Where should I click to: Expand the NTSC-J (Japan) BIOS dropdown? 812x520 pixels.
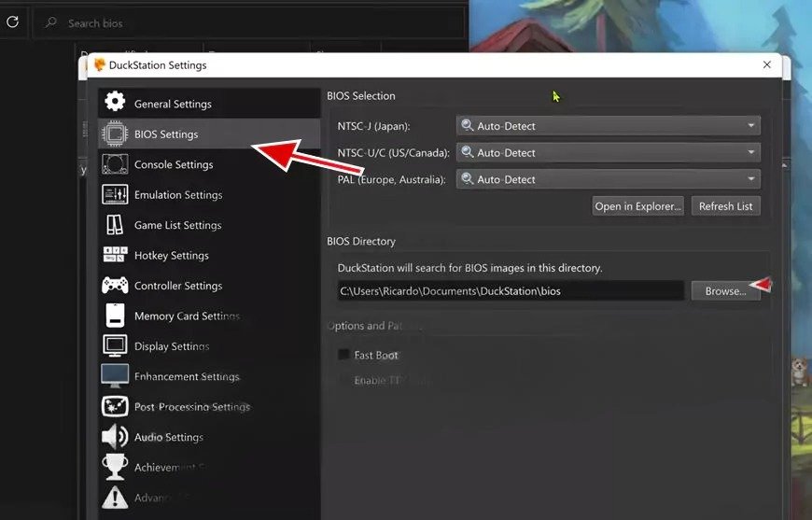(609, 126)
